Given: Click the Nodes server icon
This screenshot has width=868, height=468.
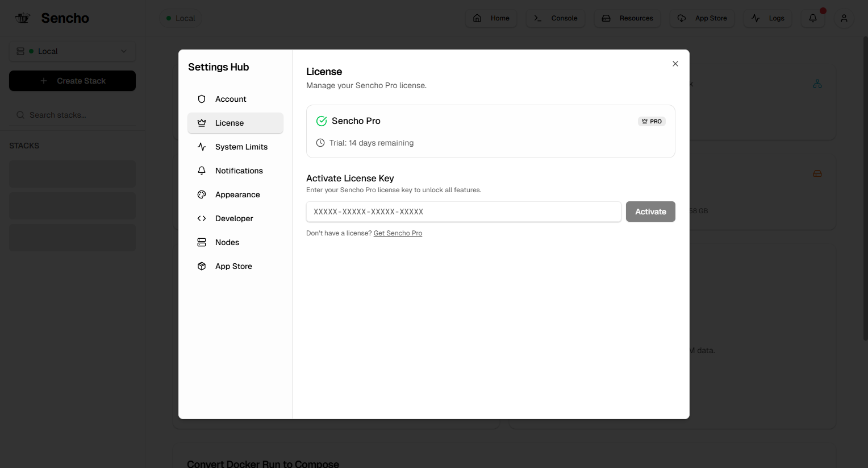Looking at the screenshot, I should click(x=202, y=242).
